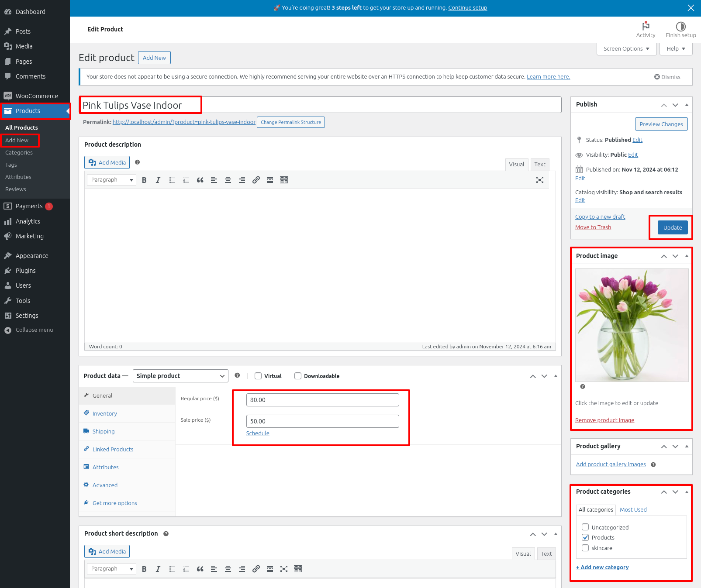Click the Sale price input field
701x588 pixels.
[x=322, y=421]
